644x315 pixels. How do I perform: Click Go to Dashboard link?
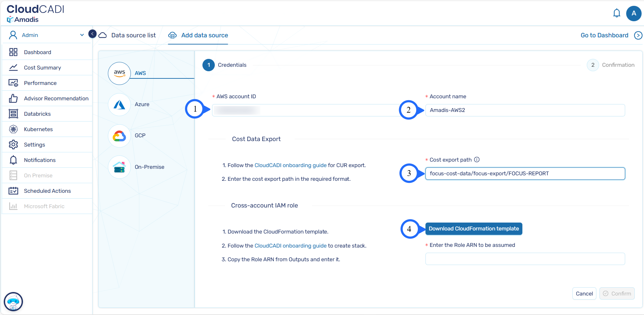(x=604, y=35)
